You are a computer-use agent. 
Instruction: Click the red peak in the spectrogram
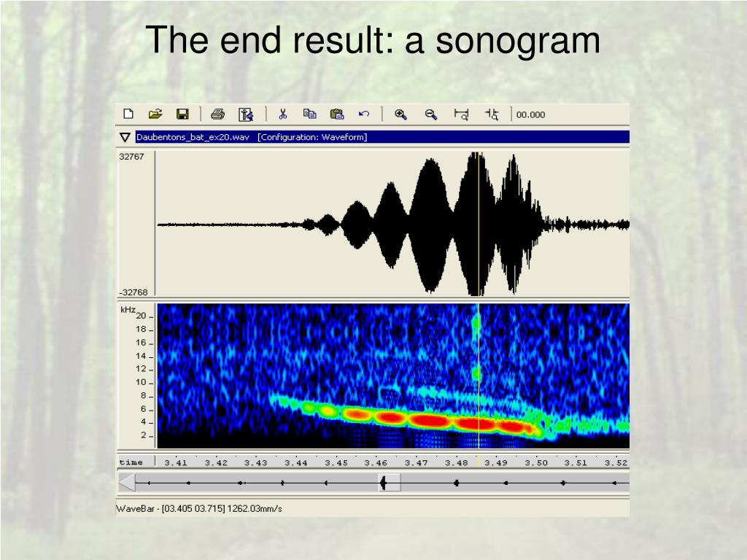pyautogui.click(x=431, y=421)
